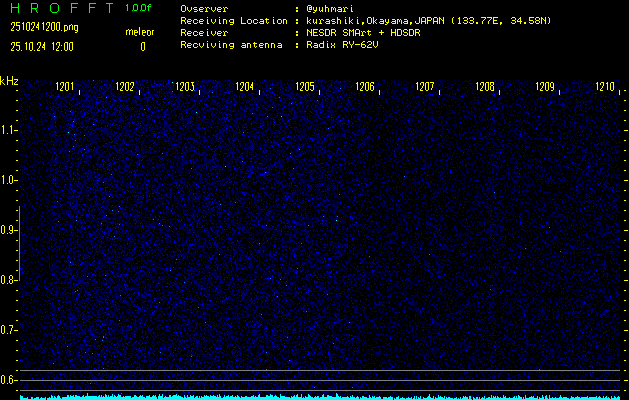The width and height of the screenshot is (629, 400).
Task: Click the 0.6 kHz frequency label
Action: coord(9,380)
